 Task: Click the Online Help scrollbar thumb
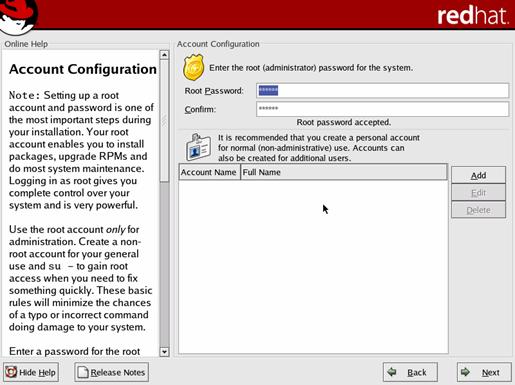pos(164,121)
